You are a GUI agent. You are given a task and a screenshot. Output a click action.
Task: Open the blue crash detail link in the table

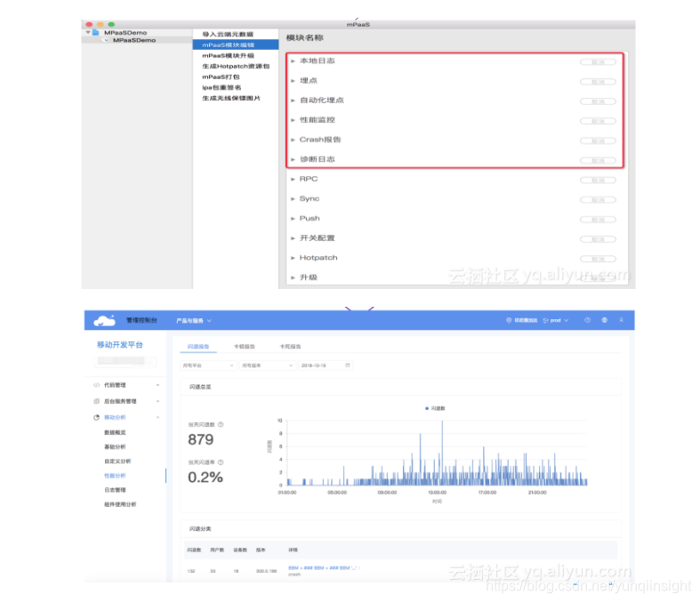[323, 568]
